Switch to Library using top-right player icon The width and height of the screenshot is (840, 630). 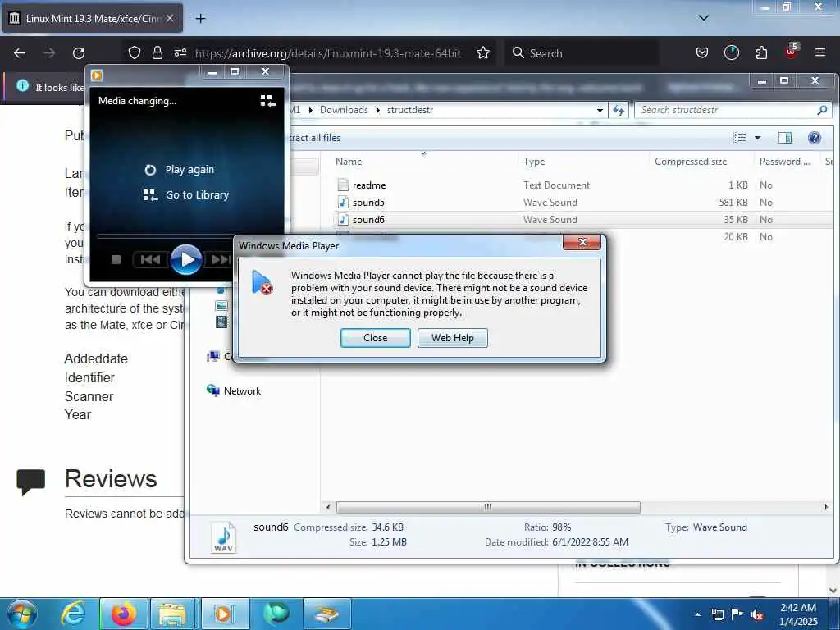tap(267, 101)
